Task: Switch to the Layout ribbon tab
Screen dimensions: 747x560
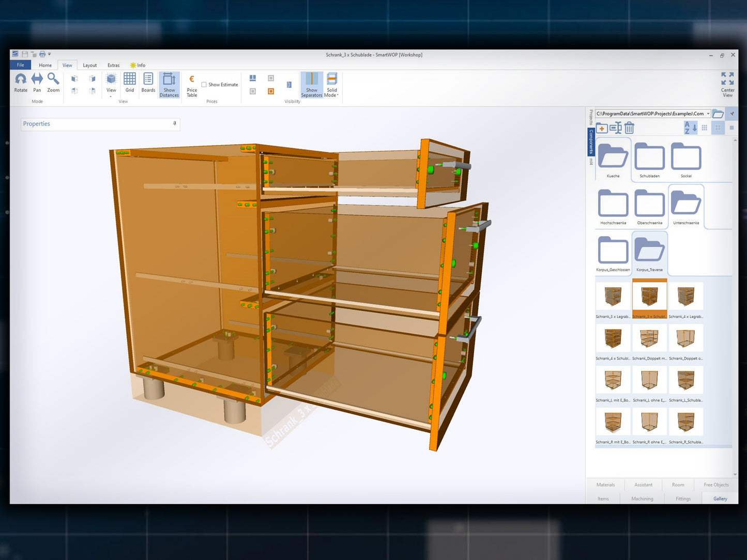Action: point(90,65)
